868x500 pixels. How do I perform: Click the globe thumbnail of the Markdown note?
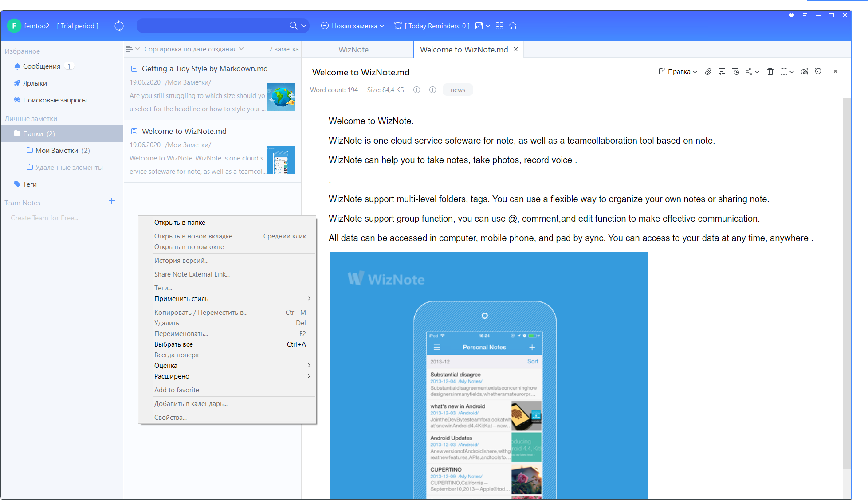[x=281, y=97]
